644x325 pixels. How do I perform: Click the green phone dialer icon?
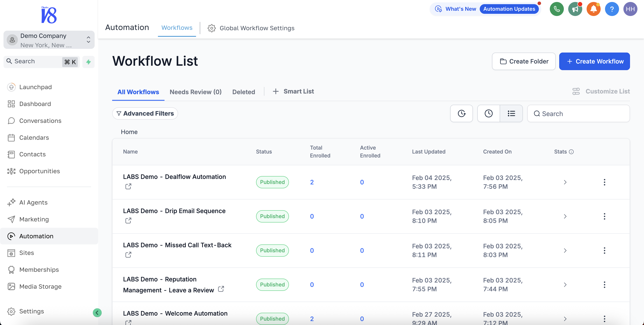557,9
